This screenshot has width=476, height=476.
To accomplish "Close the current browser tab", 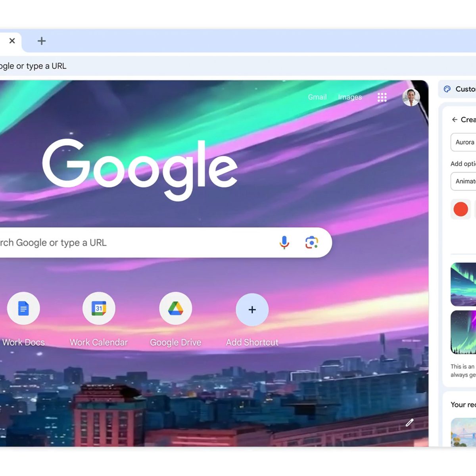I will (x=12, y=40).
